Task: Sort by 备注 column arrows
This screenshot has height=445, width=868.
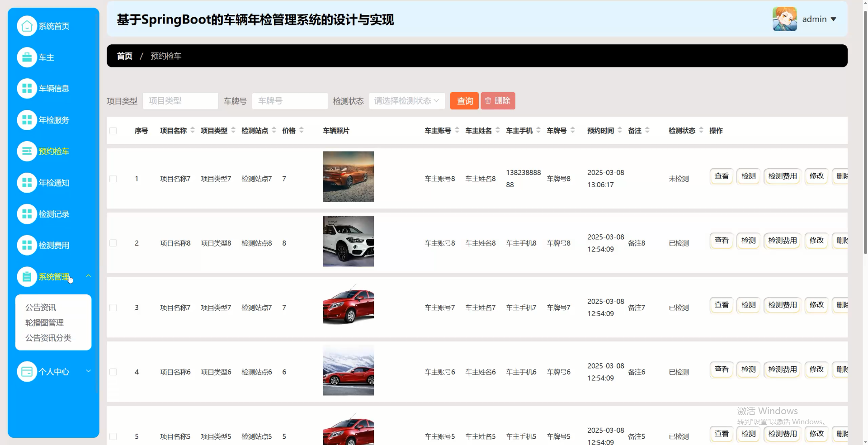Action: coord(647,130)
